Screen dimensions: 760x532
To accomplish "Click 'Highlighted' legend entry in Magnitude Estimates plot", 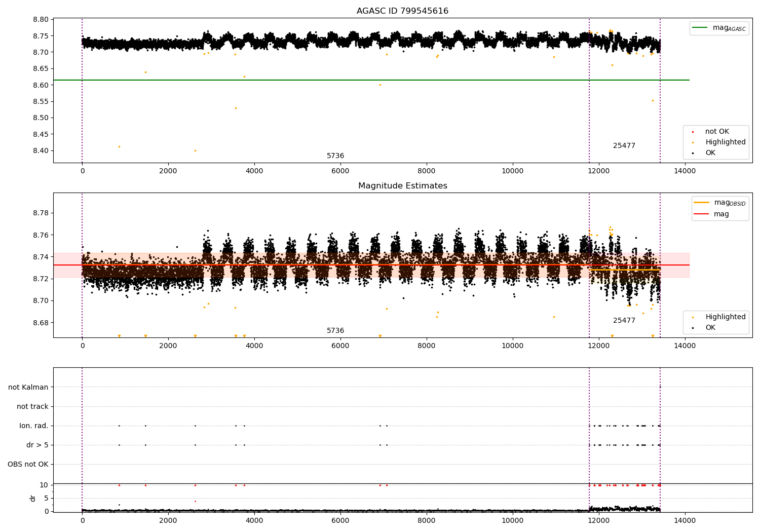I will coord(725,317).
